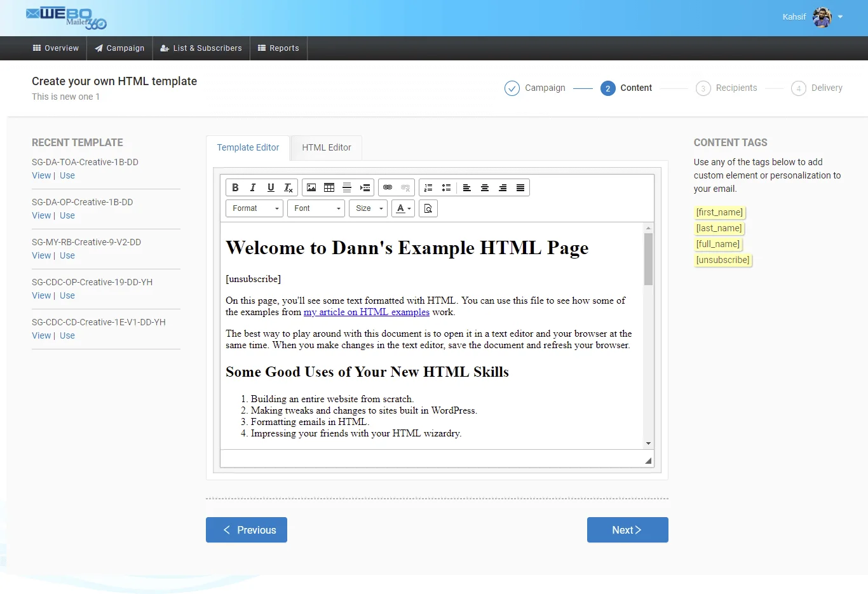This screenshot has width=868, height=594.
Task: Open the text color picker
Action: (x=403, y=208)
